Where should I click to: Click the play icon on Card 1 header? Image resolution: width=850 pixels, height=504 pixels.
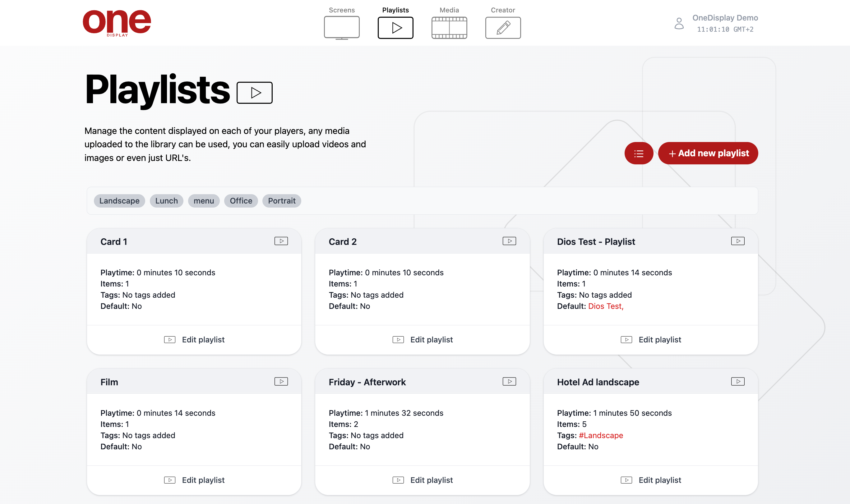pyautogui.click(x=281, y=241)
